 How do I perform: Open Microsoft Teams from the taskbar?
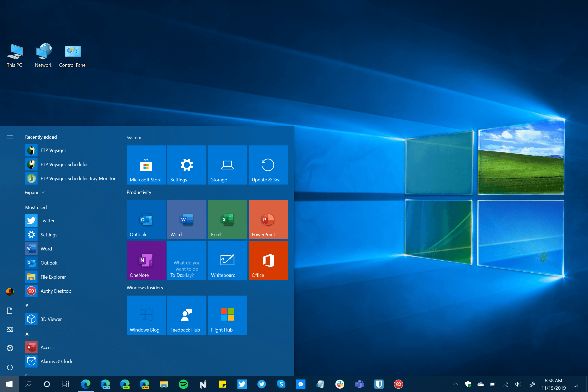[359, 384]
